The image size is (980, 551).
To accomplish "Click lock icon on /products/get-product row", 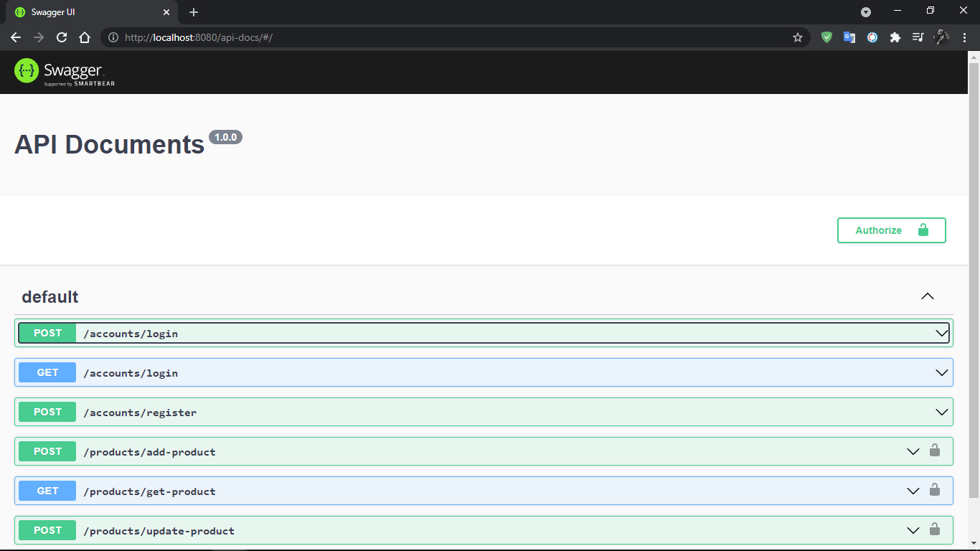I will click(934, 490).
